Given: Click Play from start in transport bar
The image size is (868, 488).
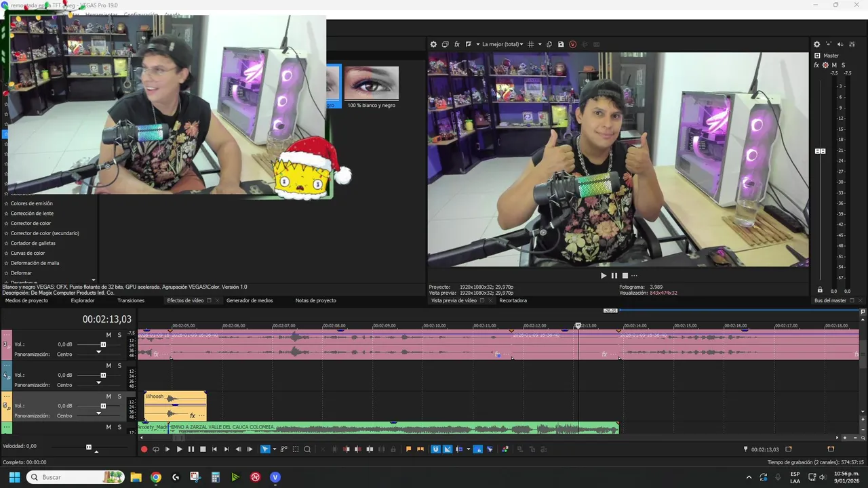Looking at the screenshot, I should (x=167, y=449).
